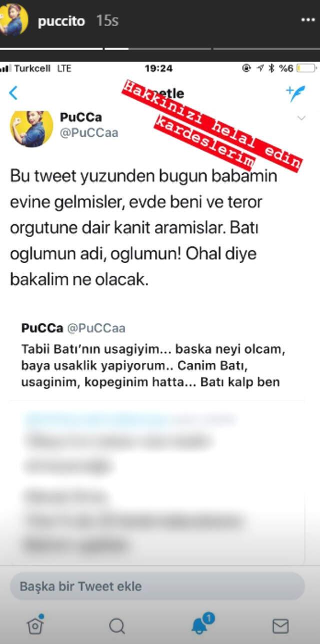The width and height of the screenshot is (320, 644).
Task: Tap the bluetooth status bar icon
Action: 271,69
